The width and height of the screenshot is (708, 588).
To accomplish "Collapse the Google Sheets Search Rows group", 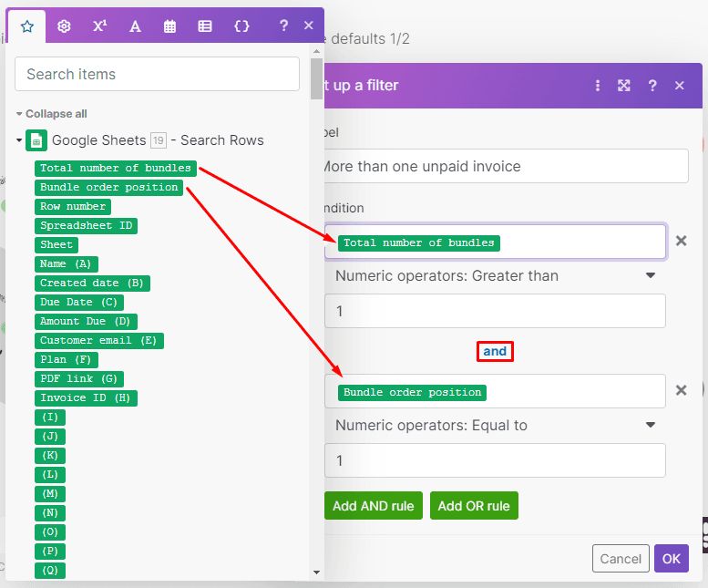I will [x=19, y=140].
